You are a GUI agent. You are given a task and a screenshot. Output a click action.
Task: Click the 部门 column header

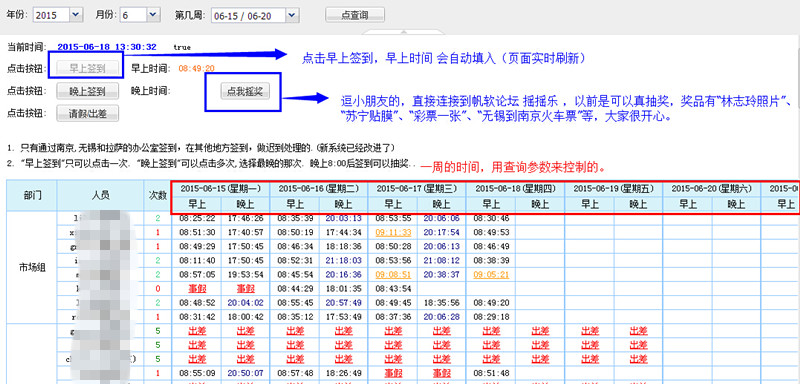32,195
